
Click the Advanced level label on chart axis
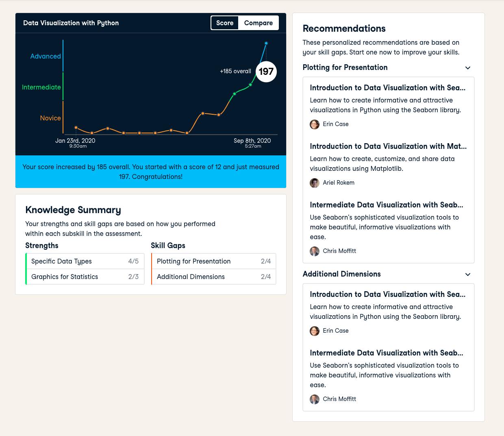pyautogui.click(x=46, y=57)
